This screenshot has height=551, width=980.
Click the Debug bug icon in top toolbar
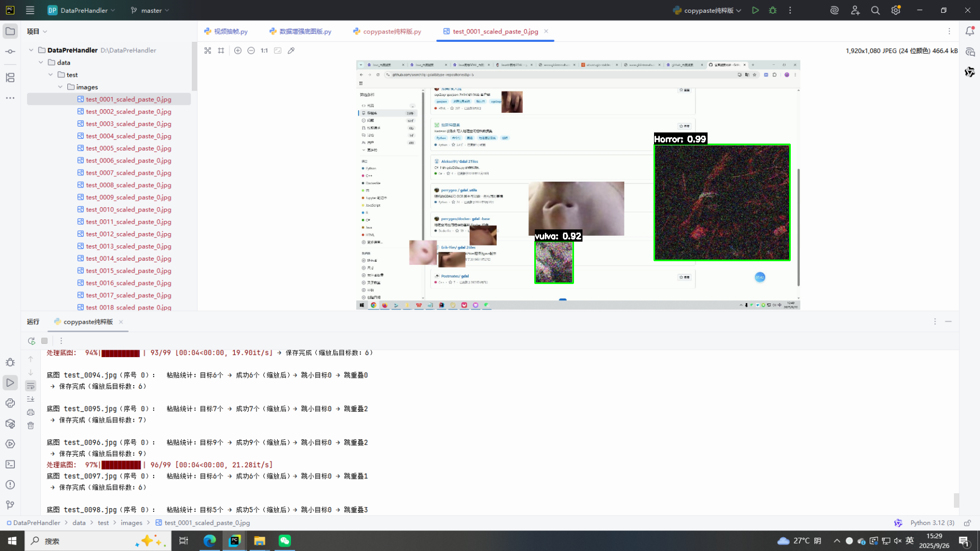[x=773, y=10]
